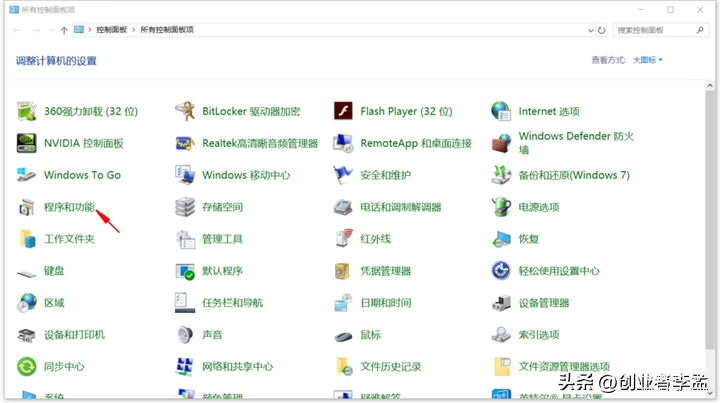
Task: Open the 鼠标 icon
Action: click(343, 336)
